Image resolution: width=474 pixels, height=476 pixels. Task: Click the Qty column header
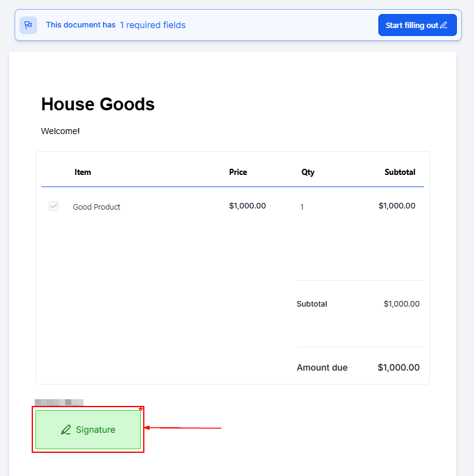click(x=308, y=172)
